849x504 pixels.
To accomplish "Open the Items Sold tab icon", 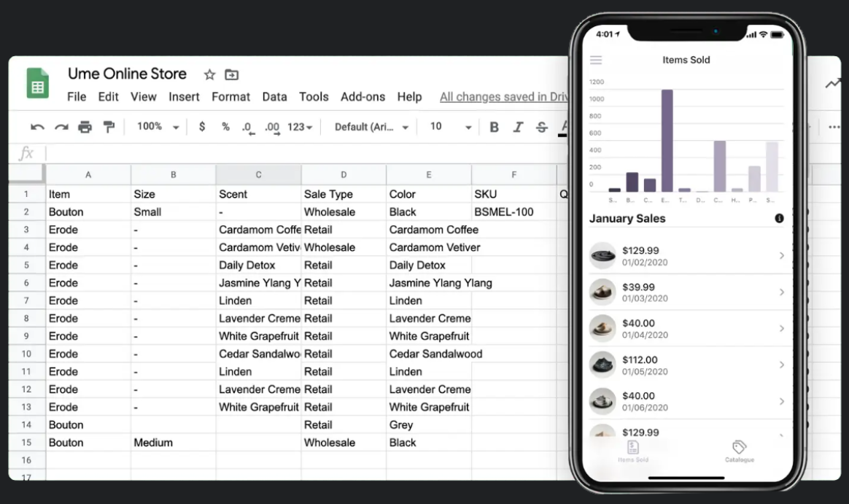I will pyautogui.click(x=633, y=451).
